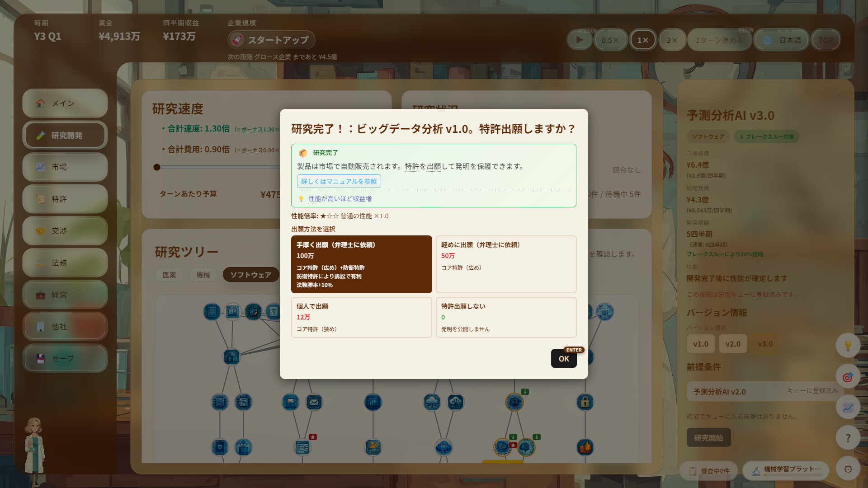Select the padlock research node in the tree

(585, 402)
